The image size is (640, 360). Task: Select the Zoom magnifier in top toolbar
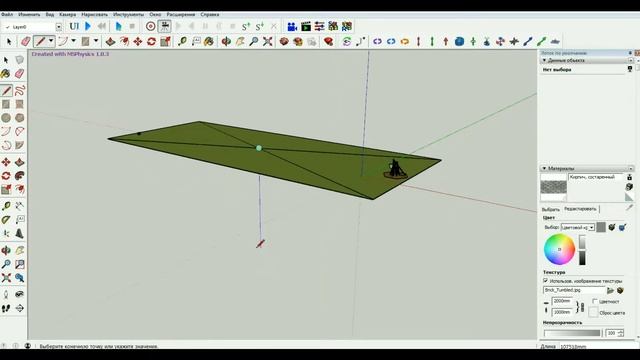point(253,42)
